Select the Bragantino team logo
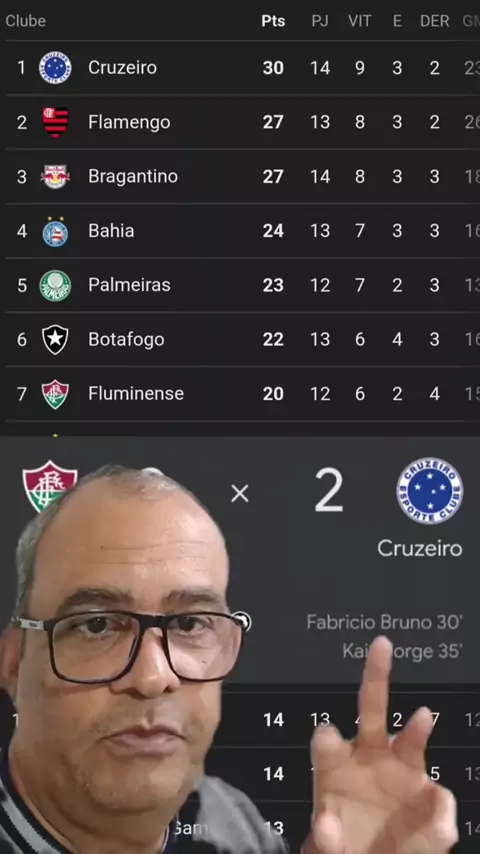The image size is (480, 854). (x=55, y=176)
